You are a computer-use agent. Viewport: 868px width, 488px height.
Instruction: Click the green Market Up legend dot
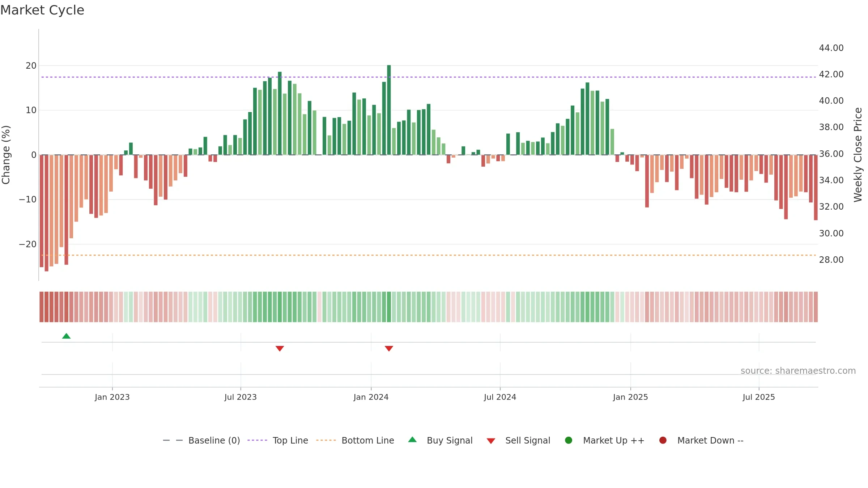[x=569, y=440]
